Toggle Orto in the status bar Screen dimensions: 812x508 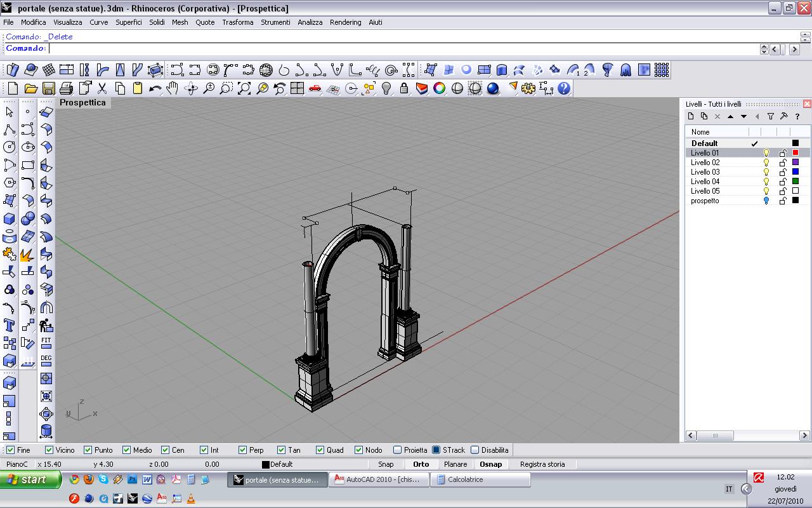click(421, 464)
